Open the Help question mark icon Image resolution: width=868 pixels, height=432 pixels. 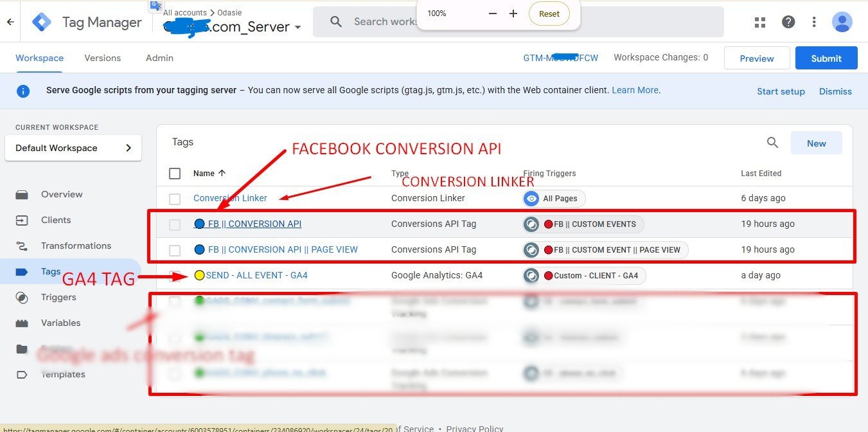tap(788, 22)
